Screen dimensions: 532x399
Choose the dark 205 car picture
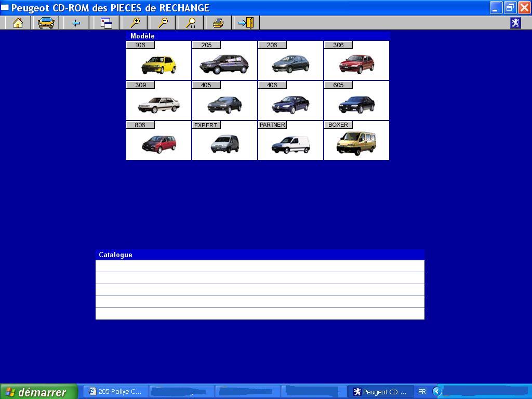click(x=224, y=64)
